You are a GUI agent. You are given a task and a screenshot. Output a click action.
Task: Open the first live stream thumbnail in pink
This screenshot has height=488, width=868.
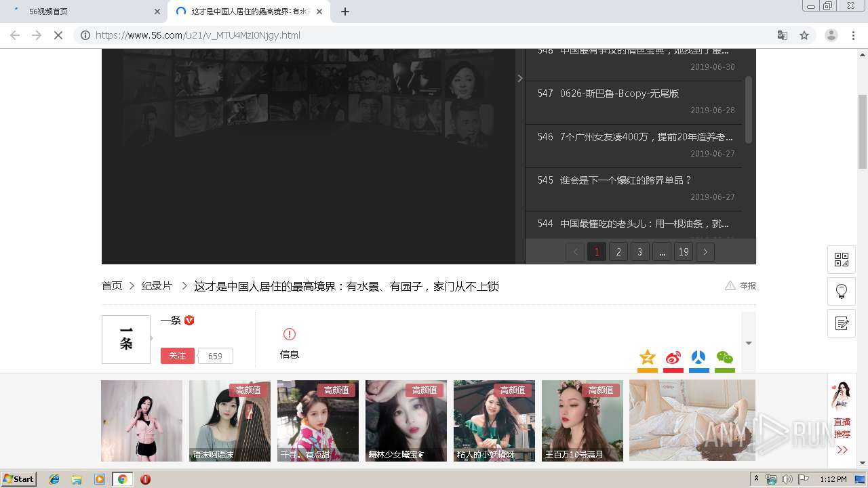click(142, 421)
